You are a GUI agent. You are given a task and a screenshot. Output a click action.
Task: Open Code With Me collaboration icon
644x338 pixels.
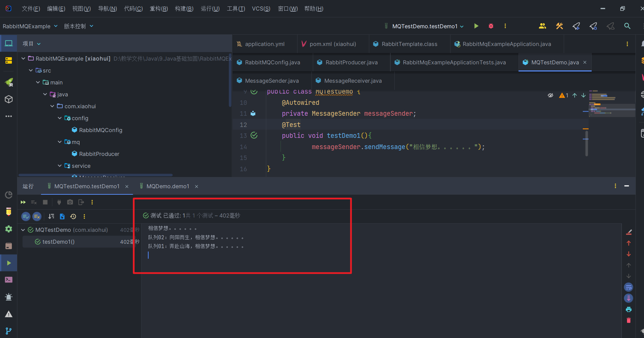pos(542,26)
